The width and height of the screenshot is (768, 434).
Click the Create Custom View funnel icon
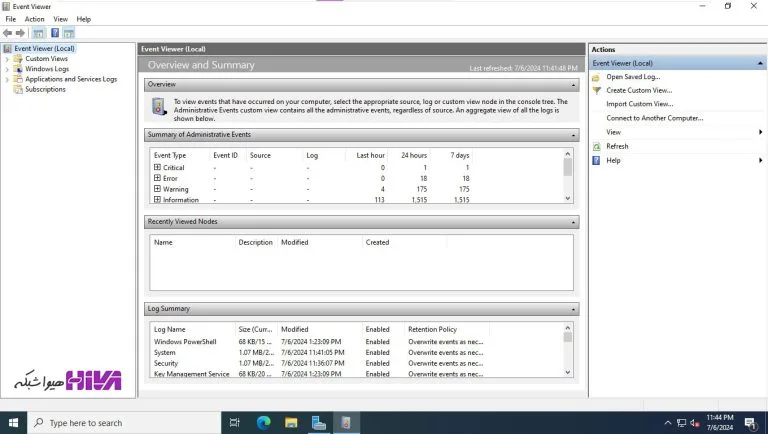pyautogui.click(x=596, y=91)
